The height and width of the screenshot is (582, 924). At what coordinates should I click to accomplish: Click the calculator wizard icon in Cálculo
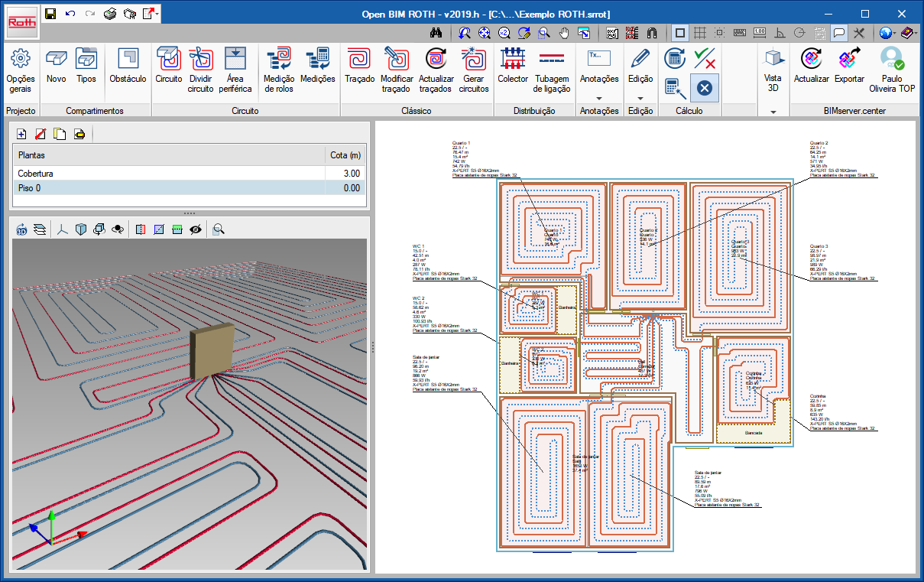[675, 88]
